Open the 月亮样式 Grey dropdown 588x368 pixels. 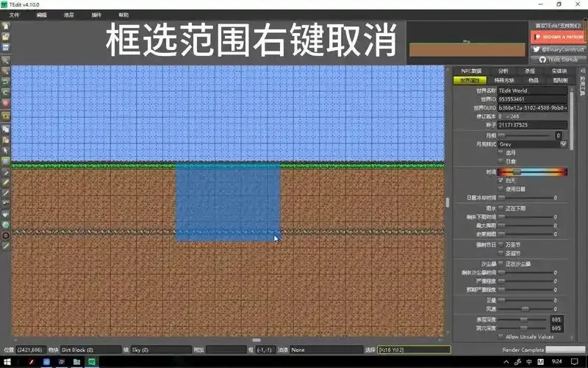tap(532, 144)
